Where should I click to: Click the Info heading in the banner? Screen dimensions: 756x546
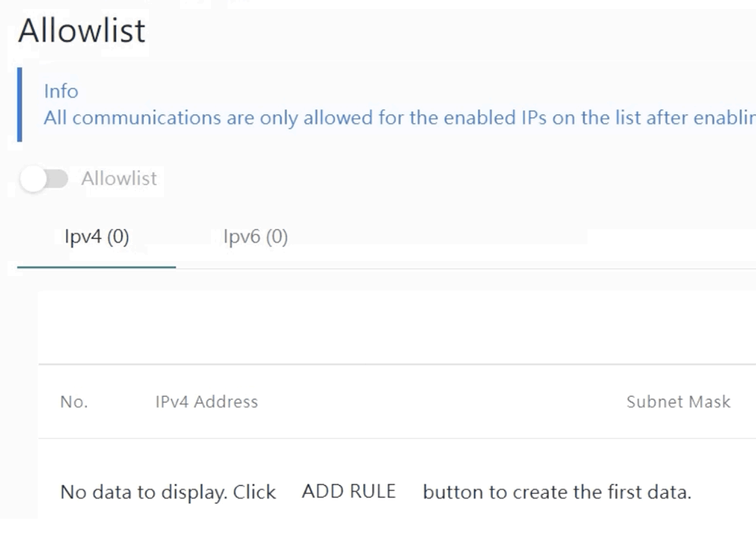(x=60, y=92)
